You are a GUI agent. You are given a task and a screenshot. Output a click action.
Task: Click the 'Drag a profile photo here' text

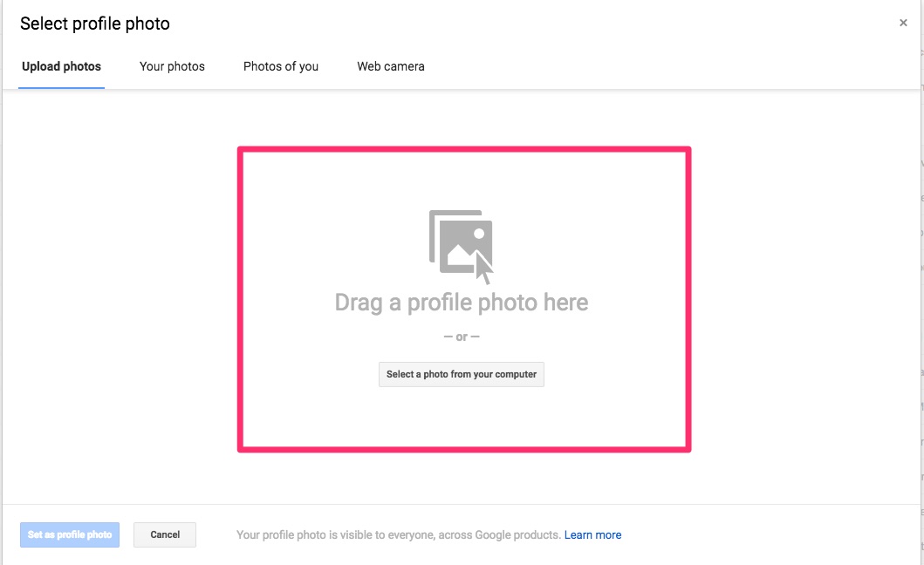pyautogui.click(x=462, y=303)
